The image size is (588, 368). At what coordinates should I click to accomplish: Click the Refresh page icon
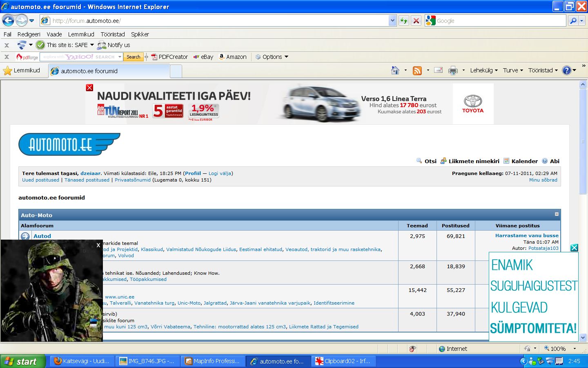coord(404,21)
